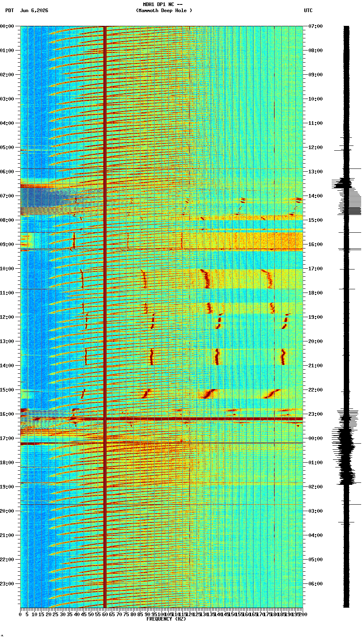Click the 02:00 UTC time label

(x=316, y=487)
